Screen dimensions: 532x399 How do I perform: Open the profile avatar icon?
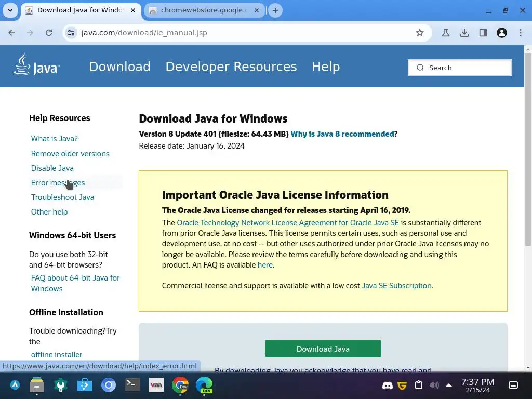(x=502, y=33)
